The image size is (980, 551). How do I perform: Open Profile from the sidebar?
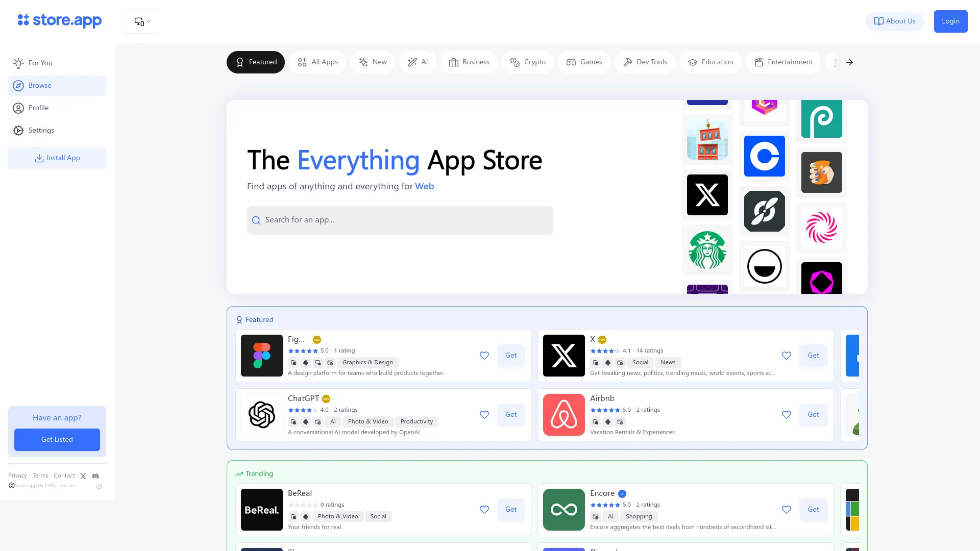tap(57, 108)
